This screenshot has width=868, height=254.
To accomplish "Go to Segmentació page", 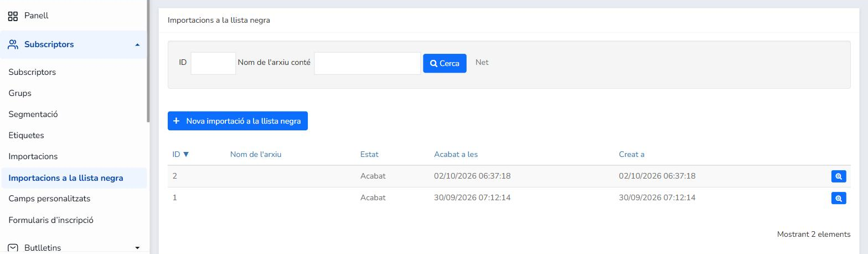I will click(x=33, y=114).
